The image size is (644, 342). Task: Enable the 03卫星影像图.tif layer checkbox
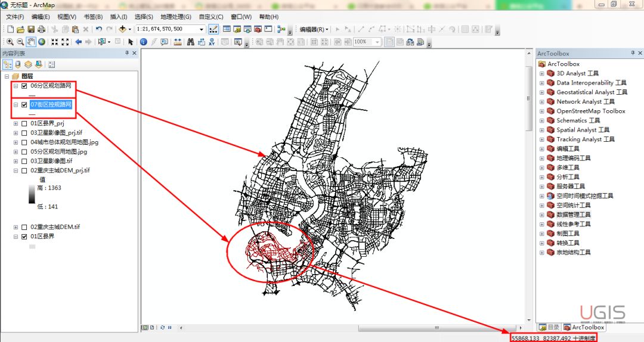point(24,161)
